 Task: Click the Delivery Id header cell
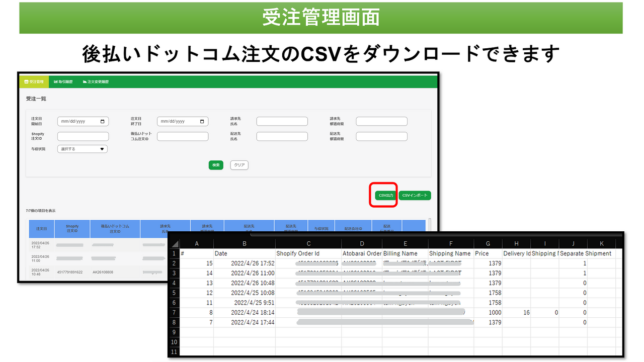click(x=516, y=253)
